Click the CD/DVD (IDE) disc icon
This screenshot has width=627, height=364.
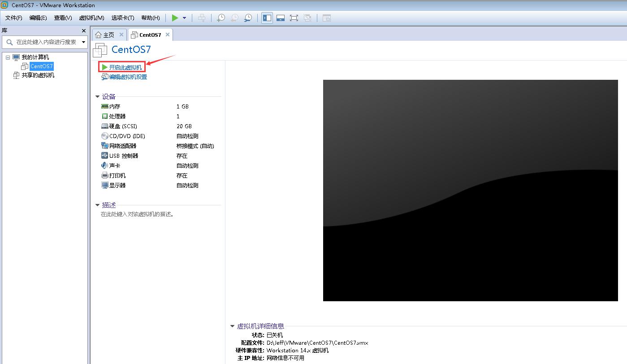point(105,136)
